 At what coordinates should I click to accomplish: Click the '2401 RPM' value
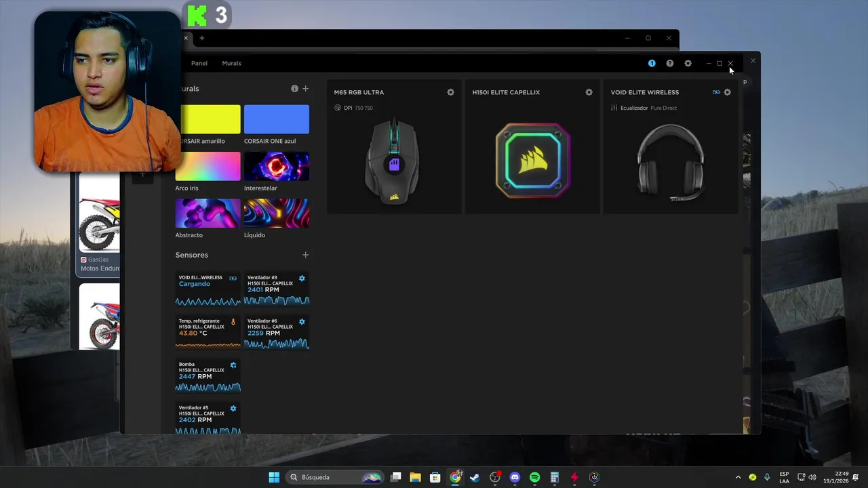(263, 290)
